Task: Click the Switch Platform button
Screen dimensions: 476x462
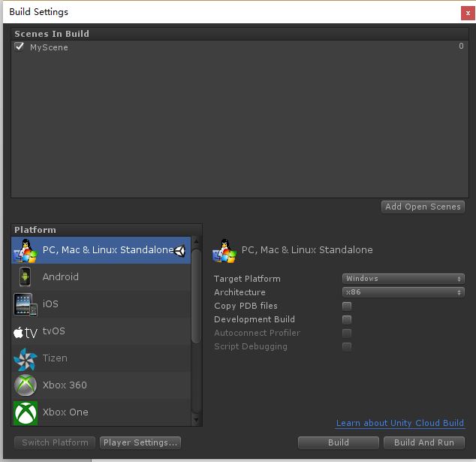Action: pos(55,442)
